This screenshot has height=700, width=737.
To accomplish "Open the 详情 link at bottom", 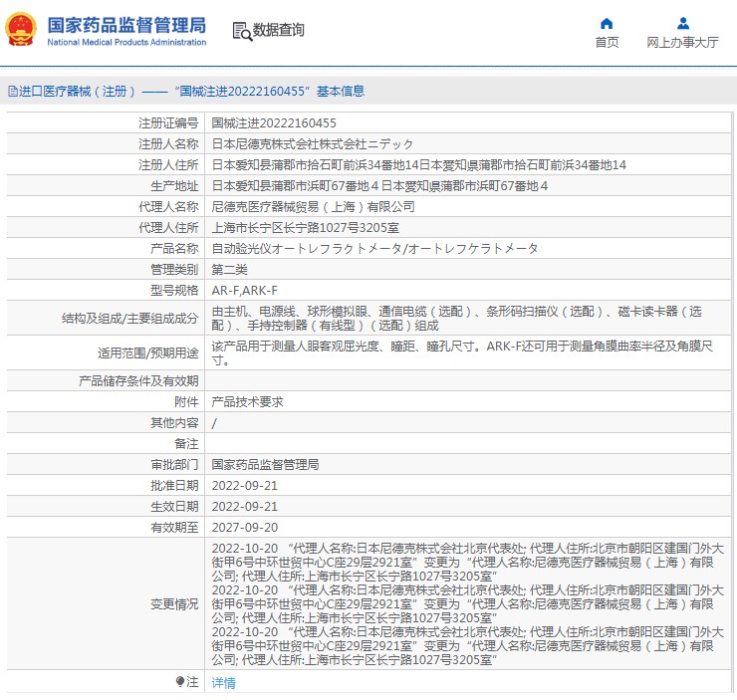I will (224, 683).
